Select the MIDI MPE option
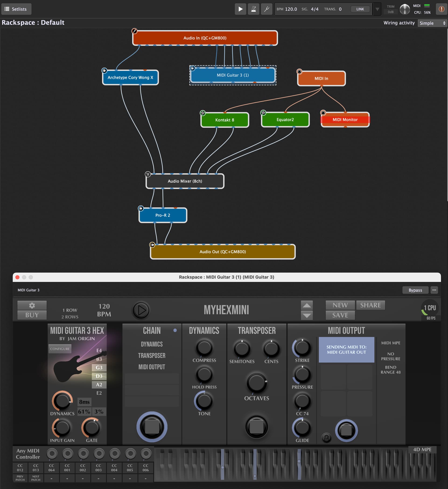Image resolution: width=448 pixels, height=489 pixels. (x=391, y=343)
